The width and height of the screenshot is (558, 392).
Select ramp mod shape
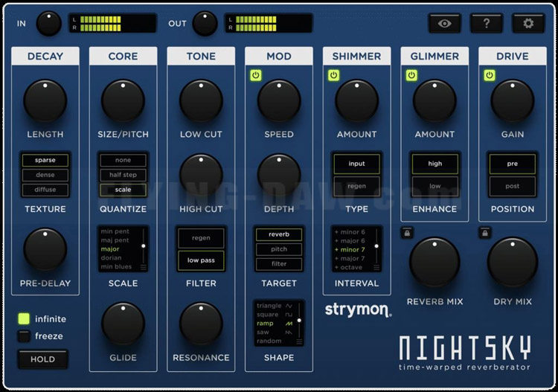[275, 324]
